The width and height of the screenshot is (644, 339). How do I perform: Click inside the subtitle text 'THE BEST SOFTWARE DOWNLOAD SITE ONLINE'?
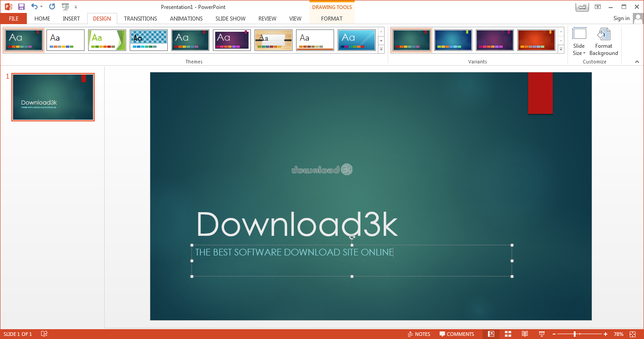[x=294, y=252]
